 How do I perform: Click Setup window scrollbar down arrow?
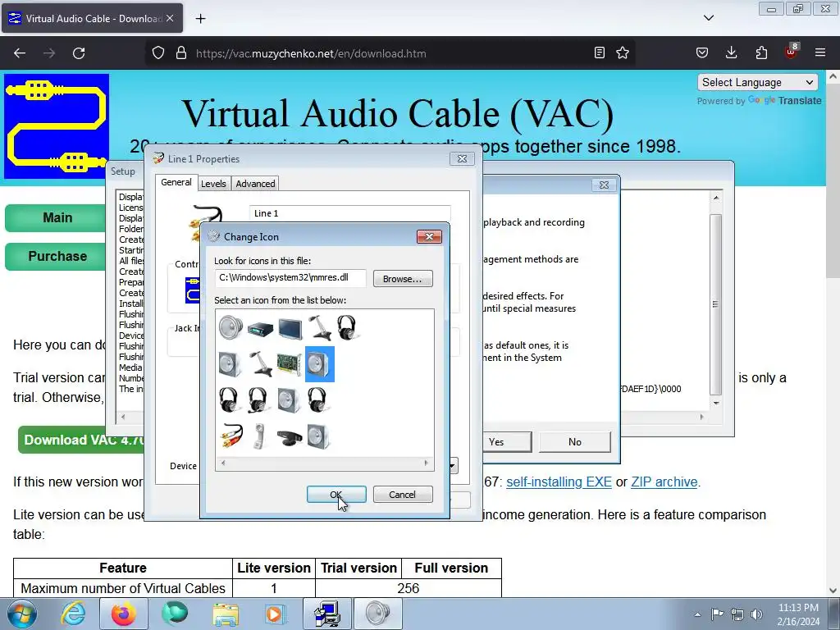[715, 403]
